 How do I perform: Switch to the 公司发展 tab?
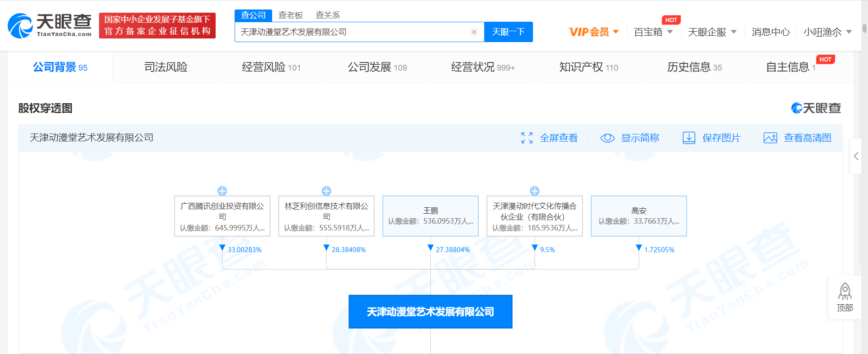pyautogui.click(x=377, y=67)
